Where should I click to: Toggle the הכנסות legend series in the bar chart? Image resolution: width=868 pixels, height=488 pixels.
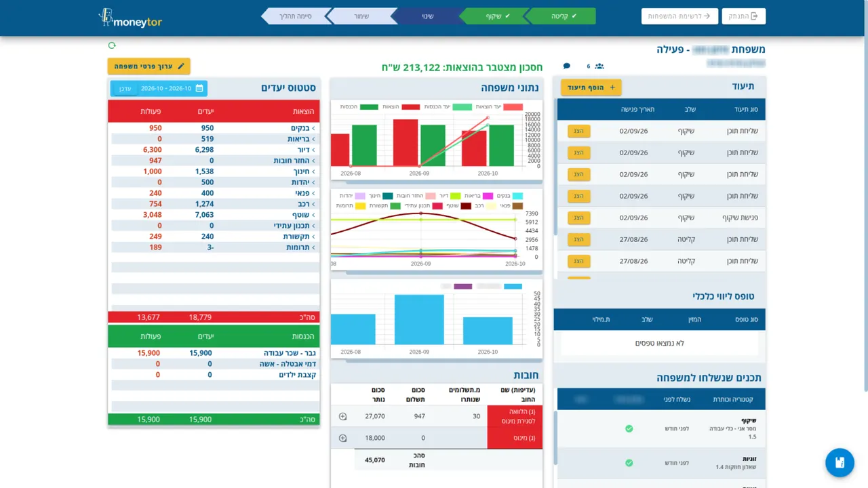pos(359,106)
